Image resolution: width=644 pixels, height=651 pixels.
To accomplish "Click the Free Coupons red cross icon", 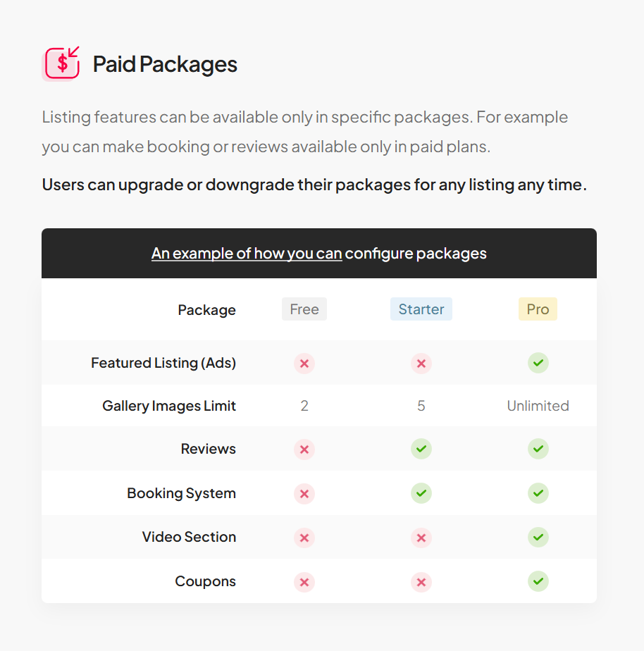I will pyautogui.click(x=304, y=583).
